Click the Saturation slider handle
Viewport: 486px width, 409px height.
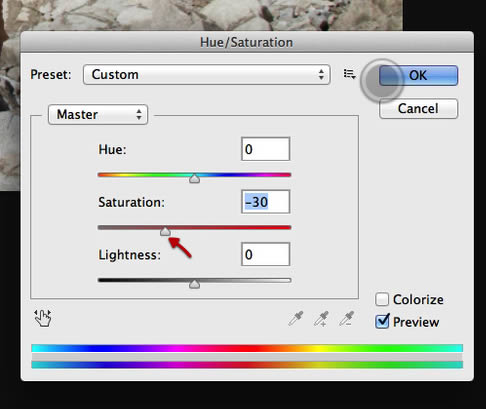click(165, 231)
